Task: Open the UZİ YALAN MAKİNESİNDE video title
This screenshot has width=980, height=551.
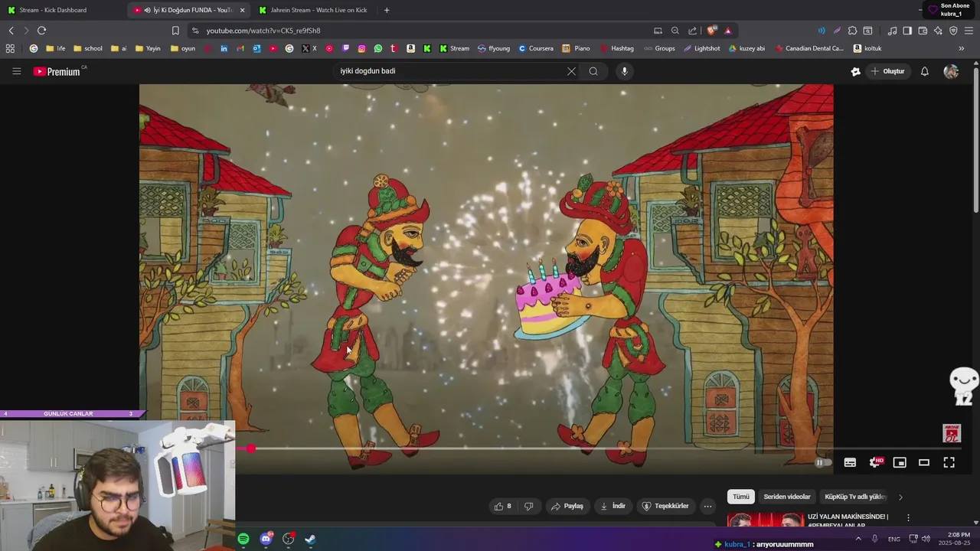Action: tap(848, 521)
